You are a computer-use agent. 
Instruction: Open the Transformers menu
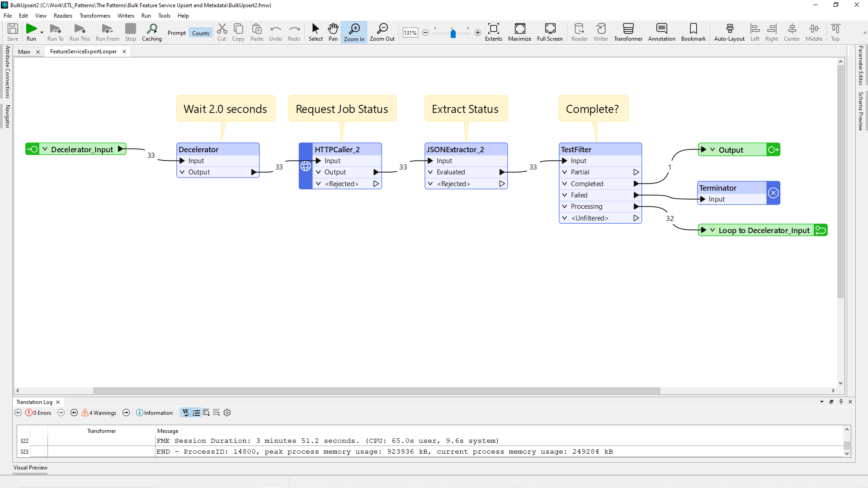(x=94, y=15)
